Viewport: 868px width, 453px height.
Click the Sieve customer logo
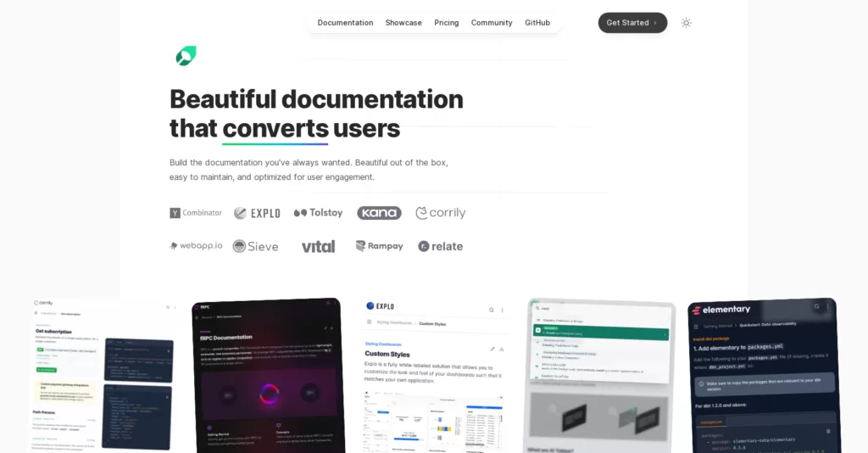pyautogui.click(x=256, y=247)
